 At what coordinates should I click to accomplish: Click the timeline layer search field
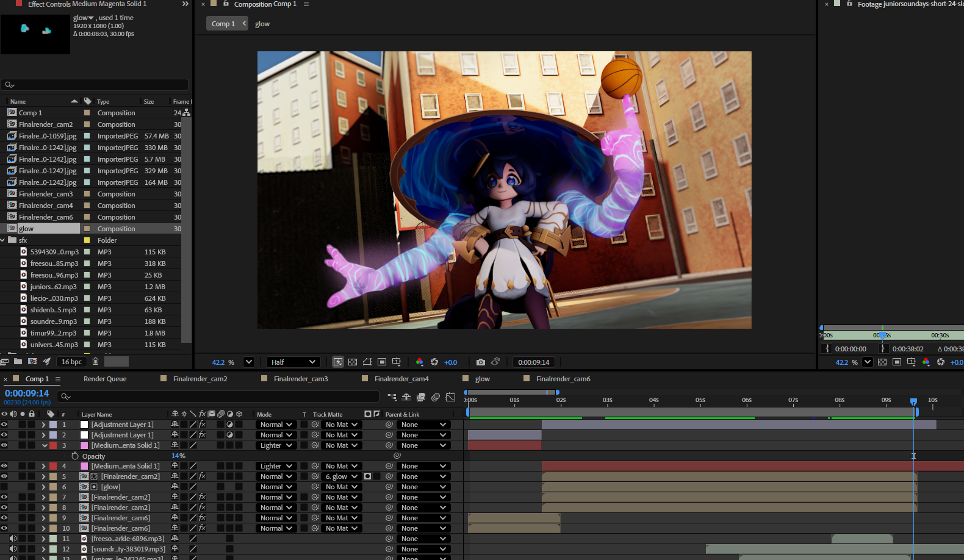pyautogui.click(x=218, y=397)
